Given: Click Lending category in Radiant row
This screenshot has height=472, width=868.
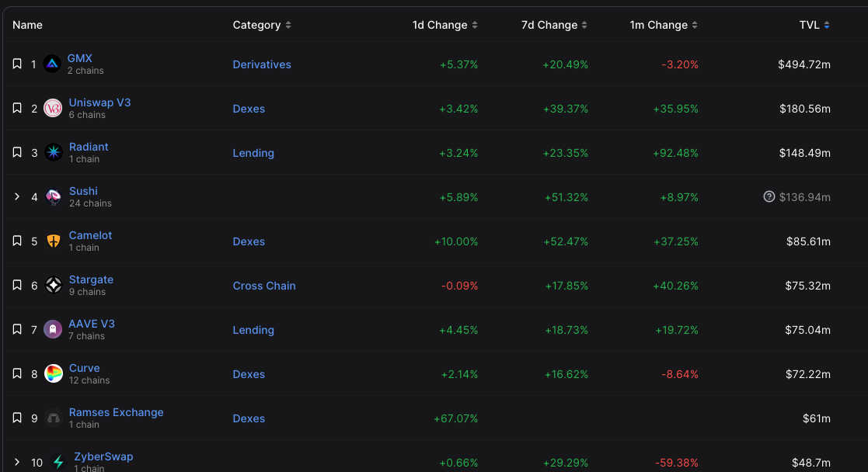Looking at the screenshot, I should 253,153.
